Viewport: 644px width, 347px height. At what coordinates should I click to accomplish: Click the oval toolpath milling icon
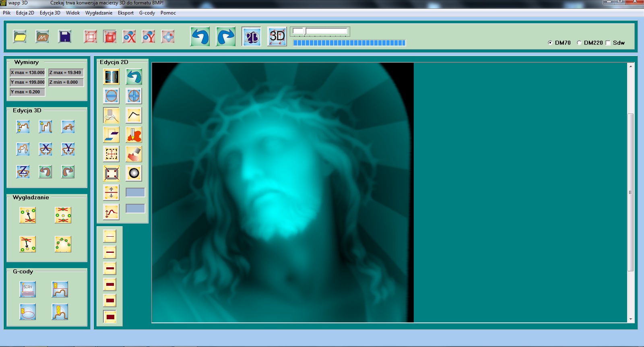coord(28,312)
